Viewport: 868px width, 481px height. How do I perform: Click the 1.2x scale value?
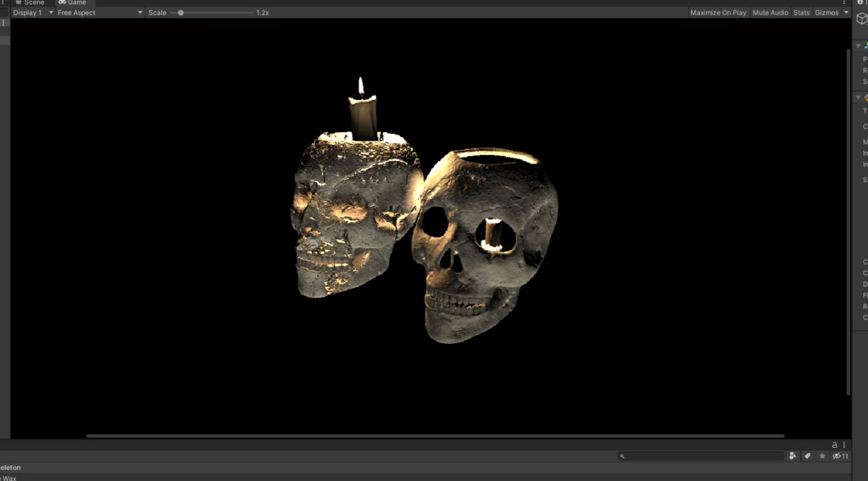(263, 13)
